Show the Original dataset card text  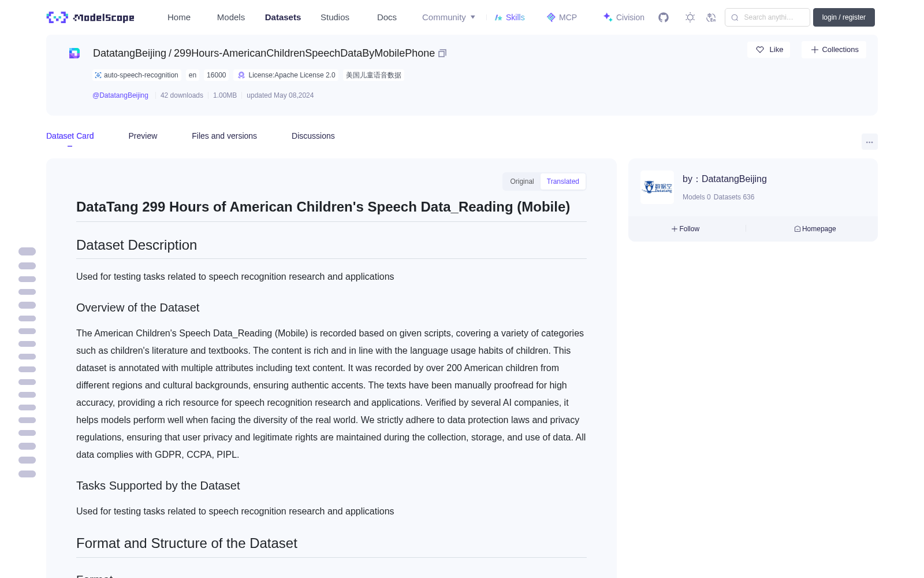522,181
